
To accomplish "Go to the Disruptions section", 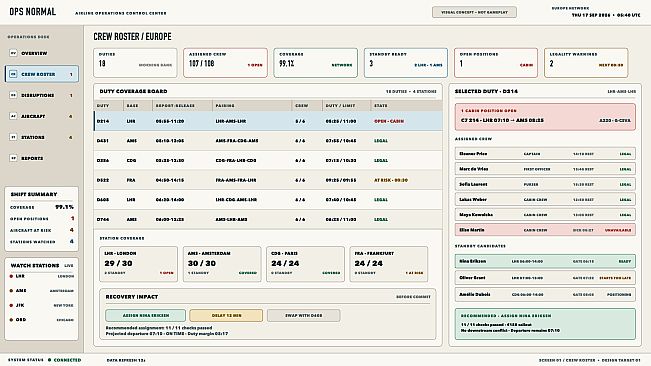I will [42, 95].
